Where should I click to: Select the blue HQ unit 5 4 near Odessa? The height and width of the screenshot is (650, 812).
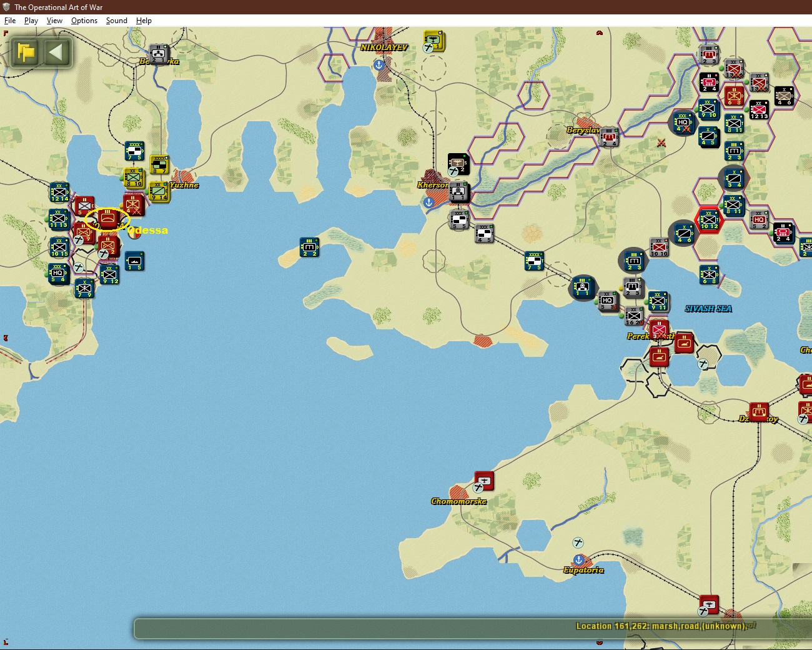pyautogui.click(x=58, y=274)
